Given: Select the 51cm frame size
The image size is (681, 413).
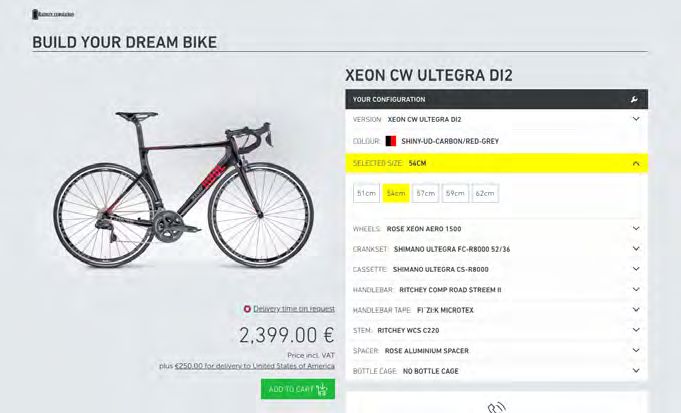Looking at the screenshot, I should [x=366, y=193].
